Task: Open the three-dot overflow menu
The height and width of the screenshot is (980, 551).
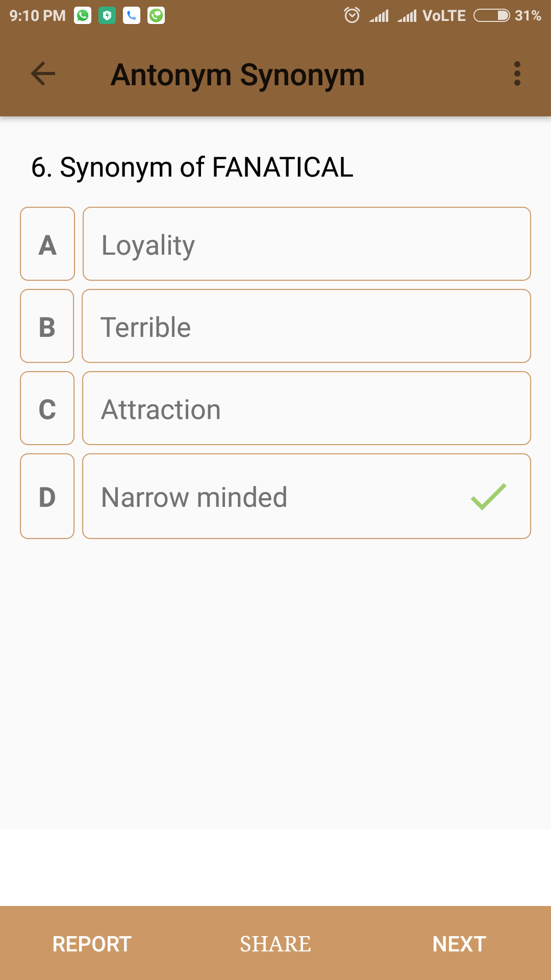Action: click(x=517, y=74)
